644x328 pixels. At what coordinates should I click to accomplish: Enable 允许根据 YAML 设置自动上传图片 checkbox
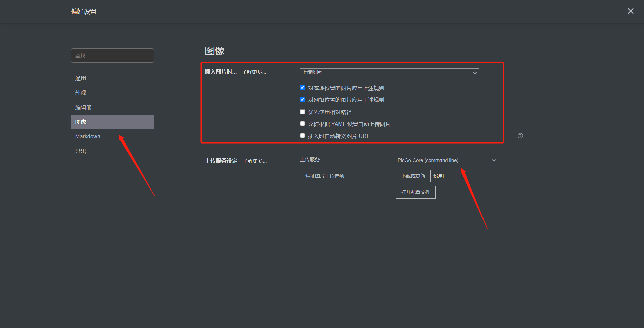click(x=302, y=124)
